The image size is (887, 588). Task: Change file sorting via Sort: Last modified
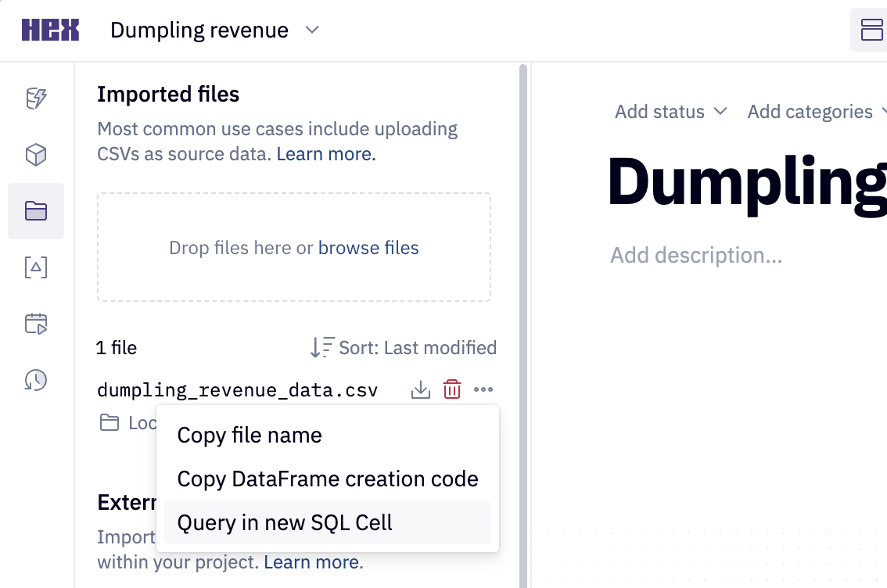[x=403, y=347]
